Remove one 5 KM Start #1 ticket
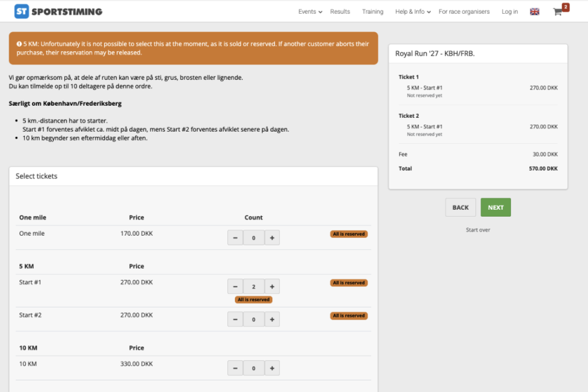The image size is (588, 392). coord(235,286)
